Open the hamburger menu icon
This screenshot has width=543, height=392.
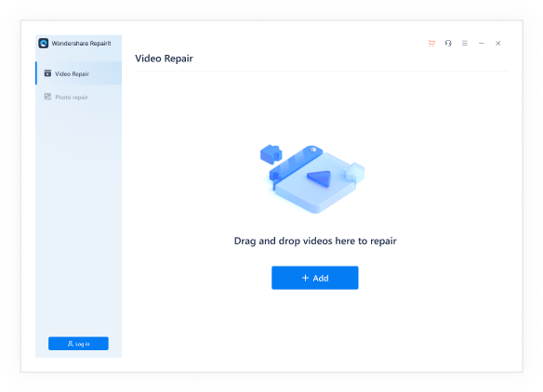tap(465, 44)
